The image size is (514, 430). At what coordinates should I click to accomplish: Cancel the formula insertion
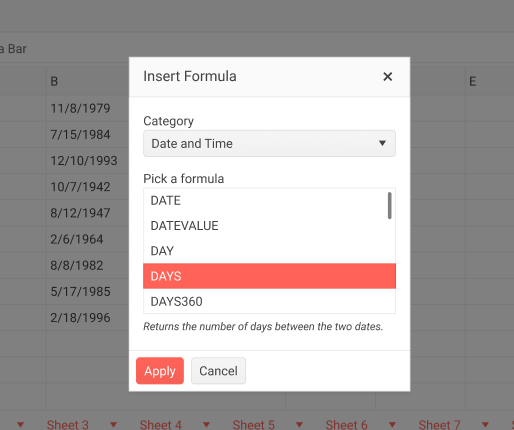tap(218, 371)
